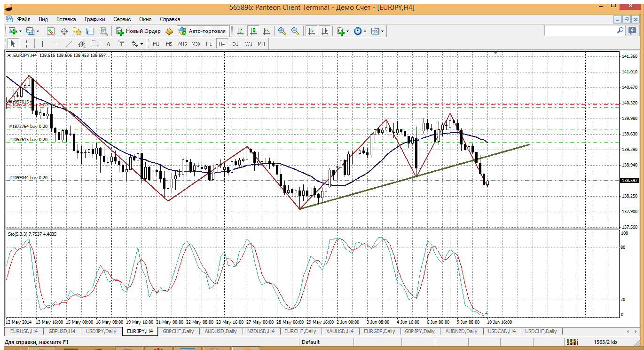Open the Графики menu
Viewport: 644px width, 350px height.
click(94, 19)
